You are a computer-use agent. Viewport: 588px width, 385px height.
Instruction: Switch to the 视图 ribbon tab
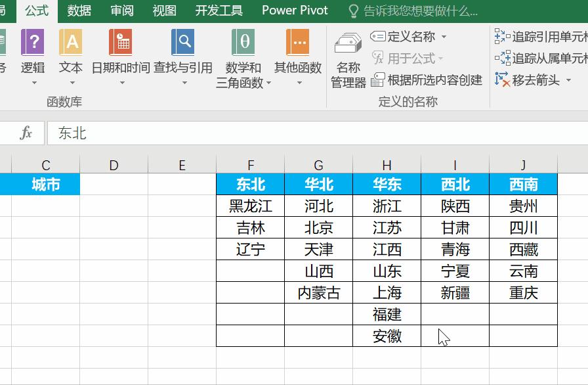165,11
